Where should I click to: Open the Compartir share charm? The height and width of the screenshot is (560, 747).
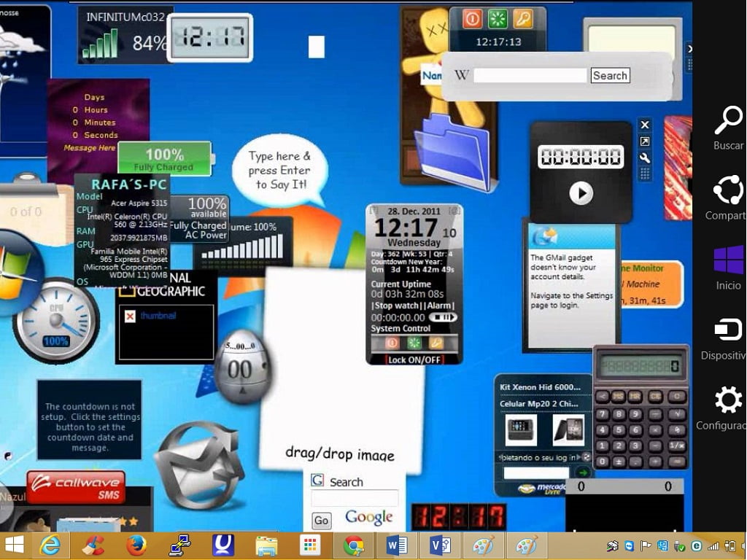coord(728,191)
